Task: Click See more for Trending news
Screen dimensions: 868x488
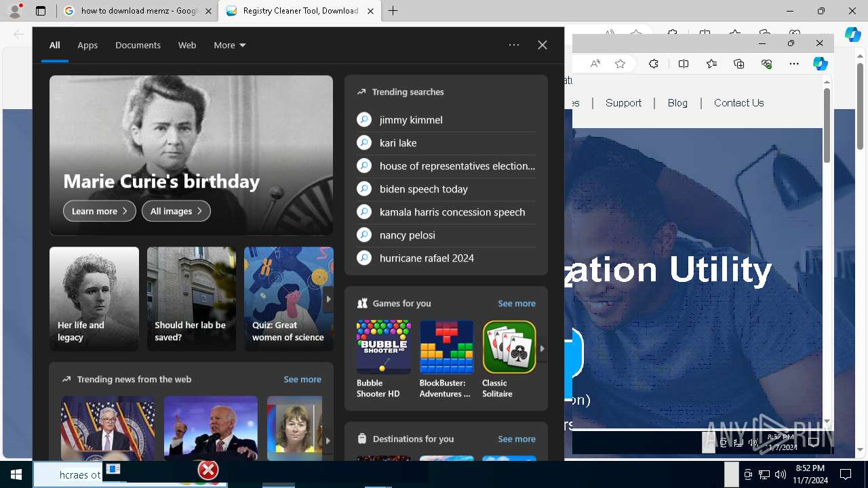Action: (302, 380)
